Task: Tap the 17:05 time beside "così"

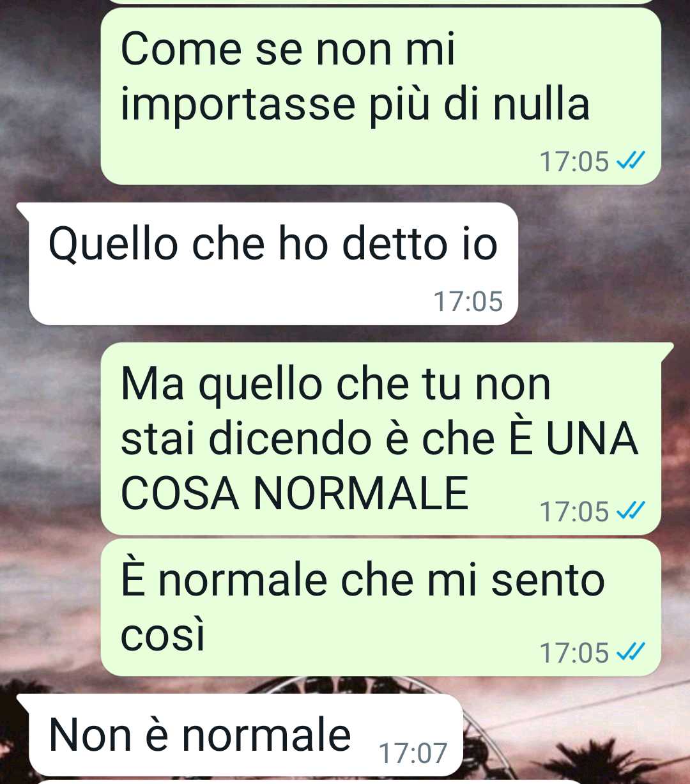Action: [574, 652]
